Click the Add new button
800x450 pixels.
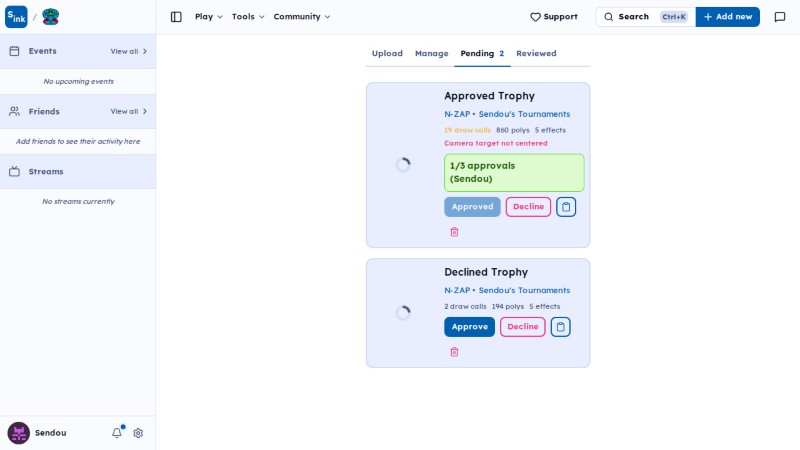[728, 17]
